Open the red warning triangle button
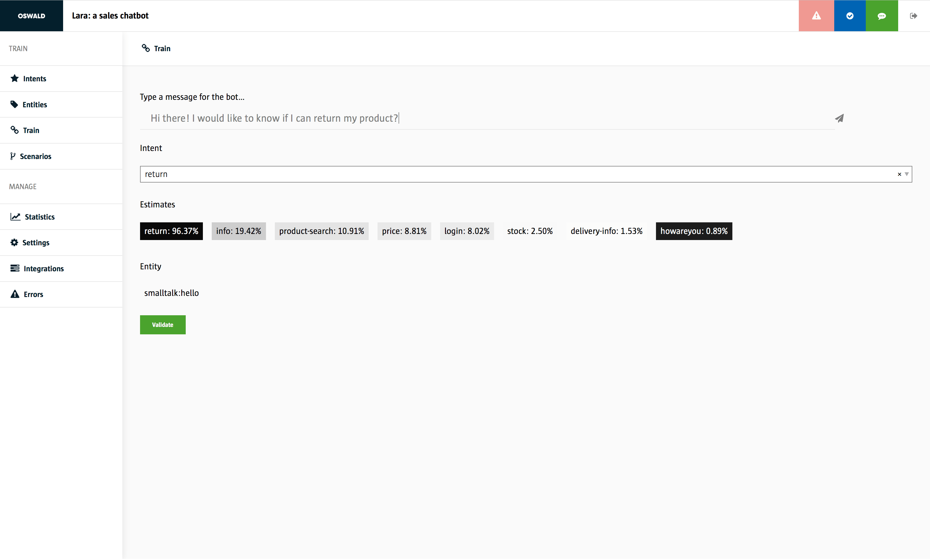 [816, 16]
